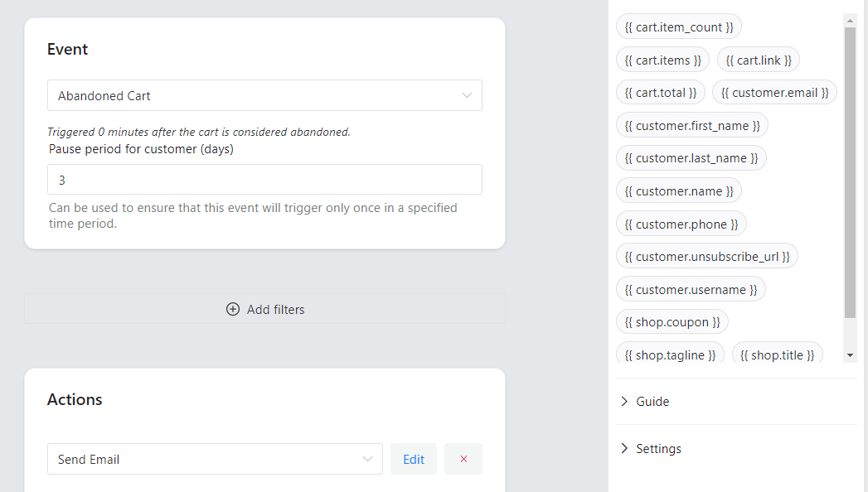Image resolution: width=868 pixels, height=492 pixels.
Task: Click the plus icon beside Add filters
Action: (x=233, y=309)
